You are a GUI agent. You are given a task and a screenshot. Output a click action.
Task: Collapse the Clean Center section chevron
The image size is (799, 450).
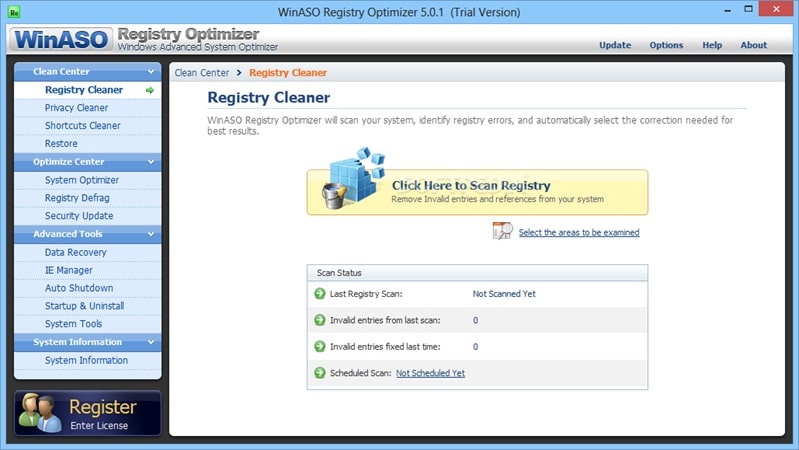point(151,72)
